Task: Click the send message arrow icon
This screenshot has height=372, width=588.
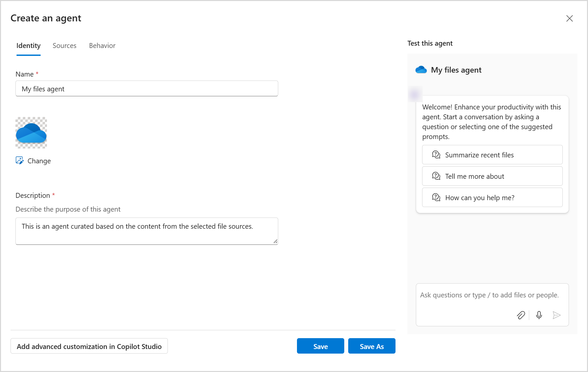Action: pyautogui.click(x=557, y=315)
